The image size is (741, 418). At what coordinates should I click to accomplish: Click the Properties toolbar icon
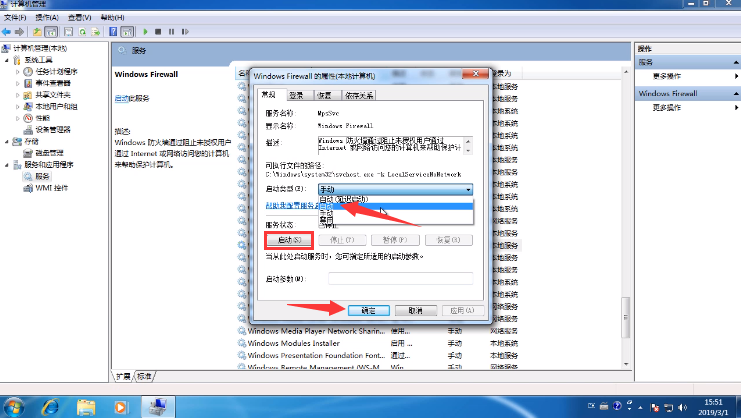pos(69,32)
